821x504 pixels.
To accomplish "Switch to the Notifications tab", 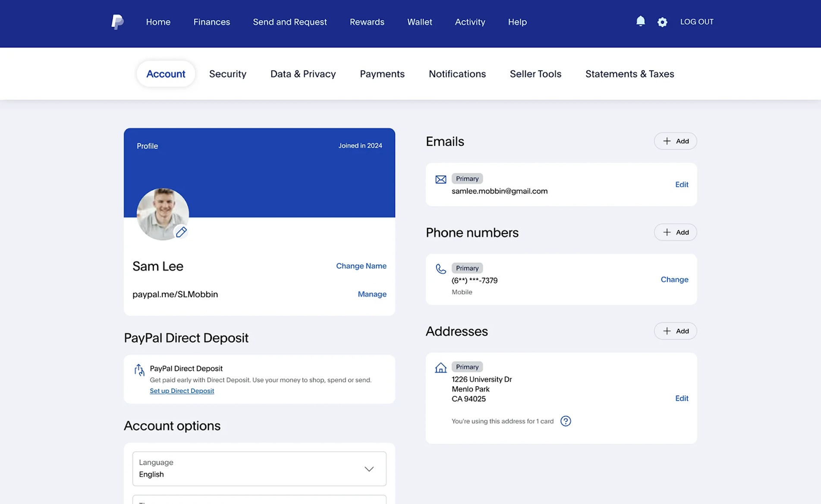I will 457,74.
